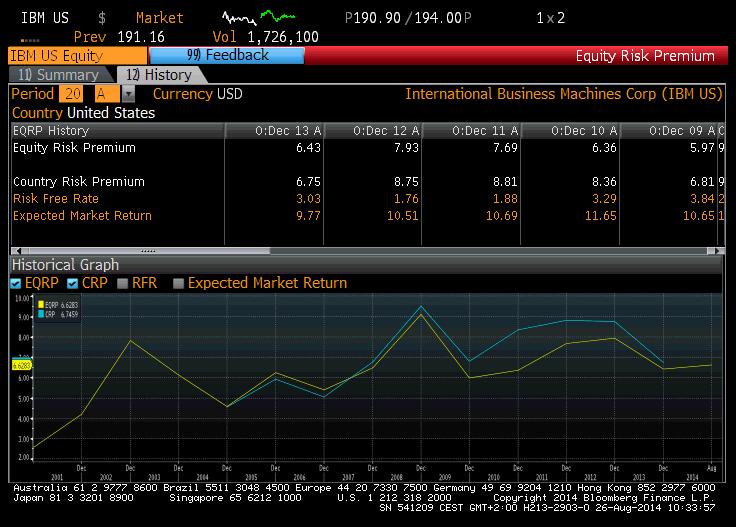Click the Currency USD label
Viewport: 736px width, 527px height.
coord(198,94)
